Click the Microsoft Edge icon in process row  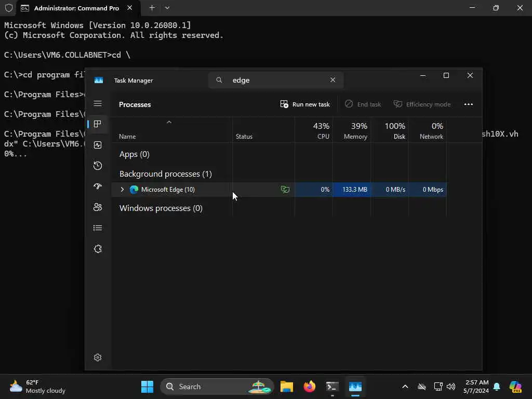tap(134, 190)
